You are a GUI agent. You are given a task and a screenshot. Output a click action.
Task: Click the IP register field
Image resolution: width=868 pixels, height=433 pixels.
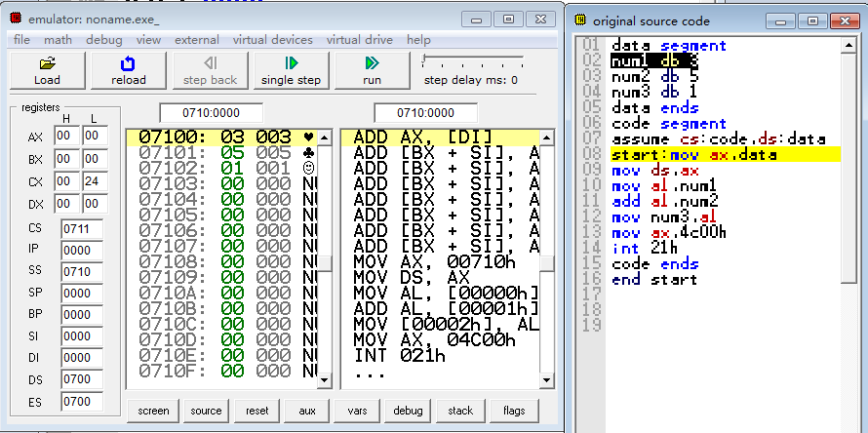(x=82, y=251)
